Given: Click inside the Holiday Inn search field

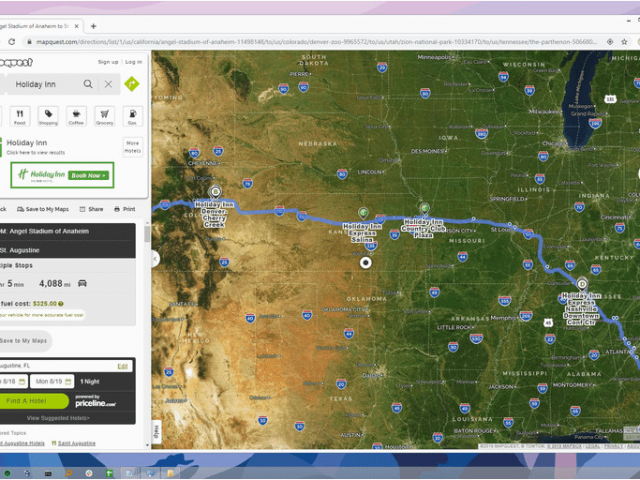Looking at the screenshot, I should point(45,84).
